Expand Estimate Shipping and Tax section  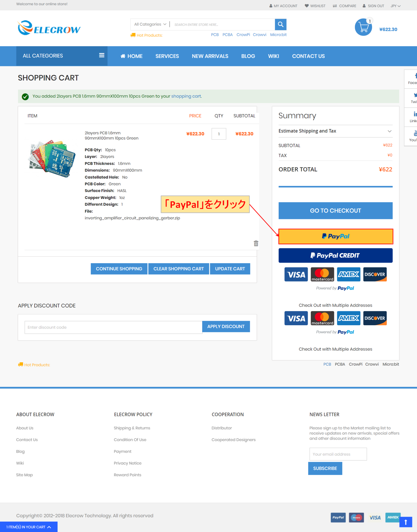pyautogui.click(x=335, y=131)
